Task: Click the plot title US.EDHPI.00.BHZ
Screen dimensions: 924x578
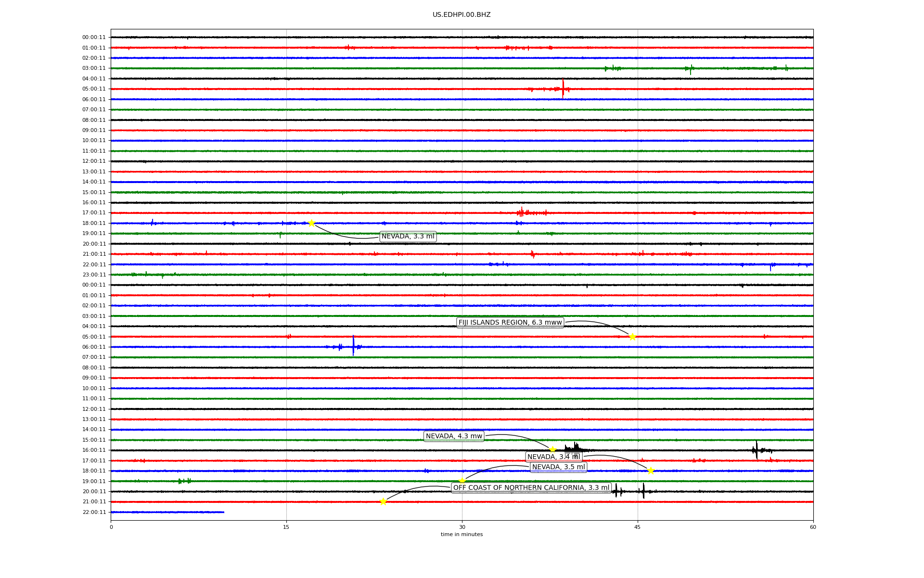Action: click(x=461, y=15)
